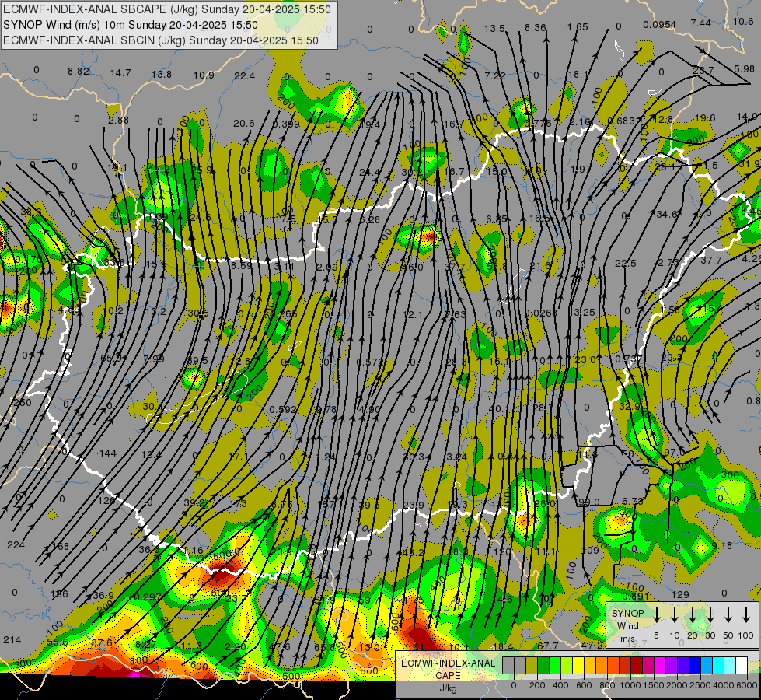761x700 pixels.
Task: Click the 55.6 value on the map
Action: pos(58,642)
